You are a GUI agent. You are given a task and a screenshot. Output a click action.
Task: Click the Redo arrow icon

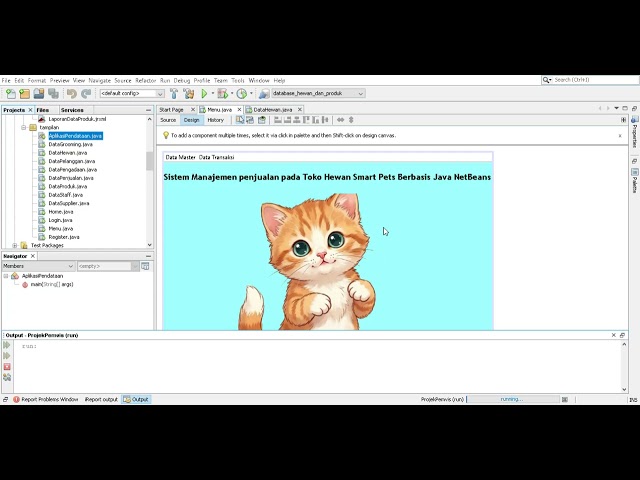point(86,94)
